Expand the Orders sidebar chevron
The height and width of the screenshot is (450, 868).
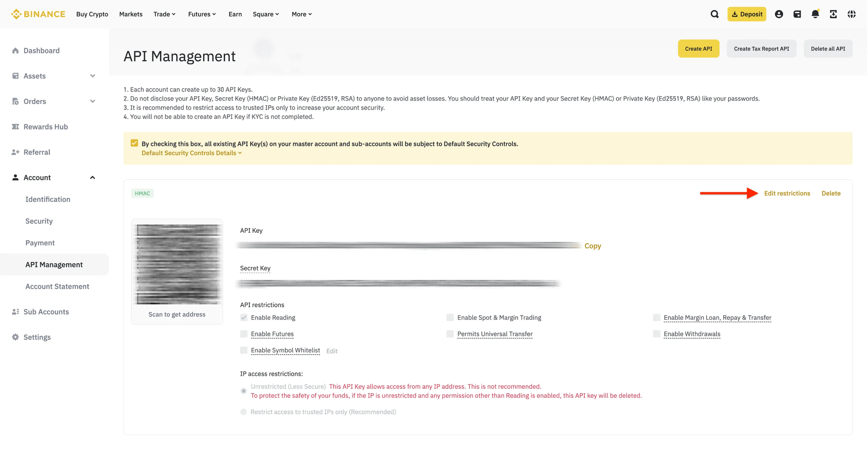[92, 101]
